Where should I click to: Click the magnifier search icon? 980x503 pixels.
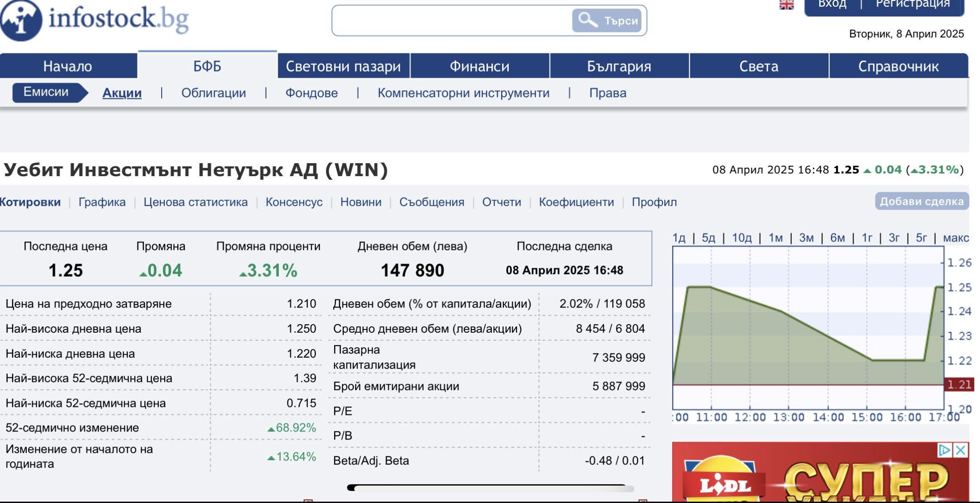587,20
